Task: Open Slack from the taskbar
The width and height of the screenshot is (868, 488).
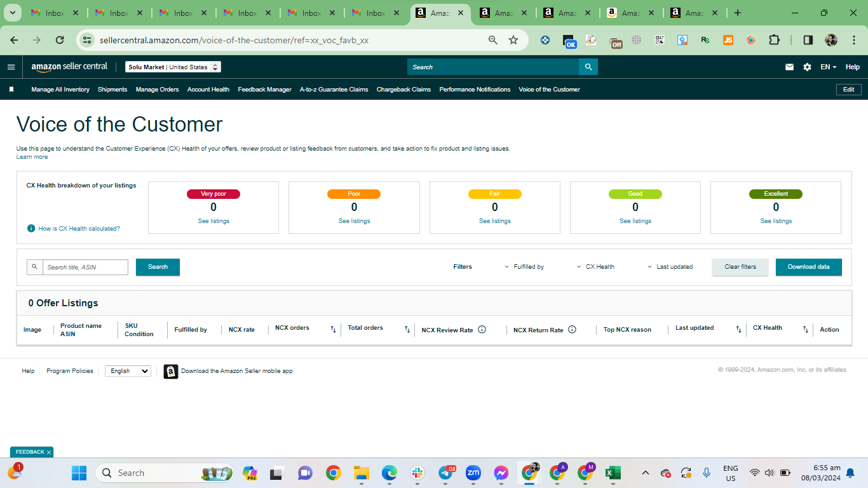Action: point(417,473)
